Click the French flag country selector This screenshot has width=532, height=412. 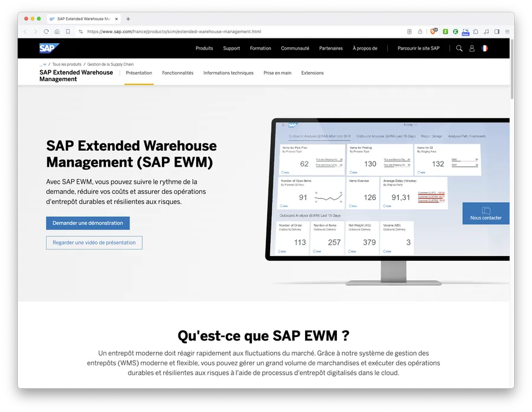pyautogui.click(x=485, y=48)
